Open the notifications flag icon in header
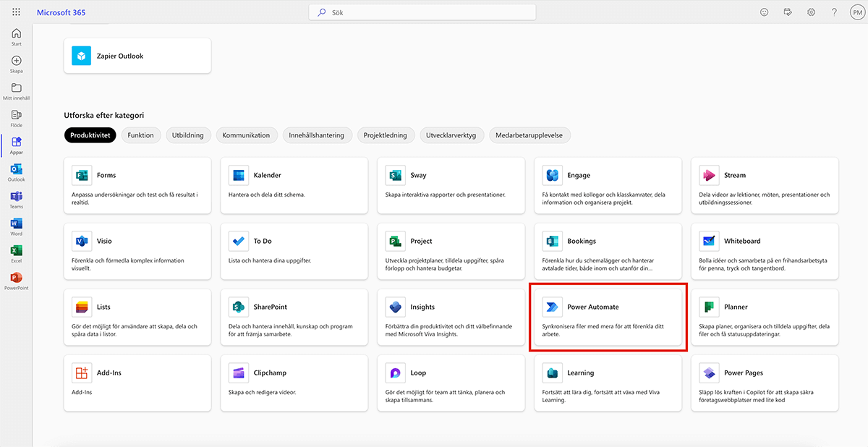The image size is (868, 447). (788, 12)
